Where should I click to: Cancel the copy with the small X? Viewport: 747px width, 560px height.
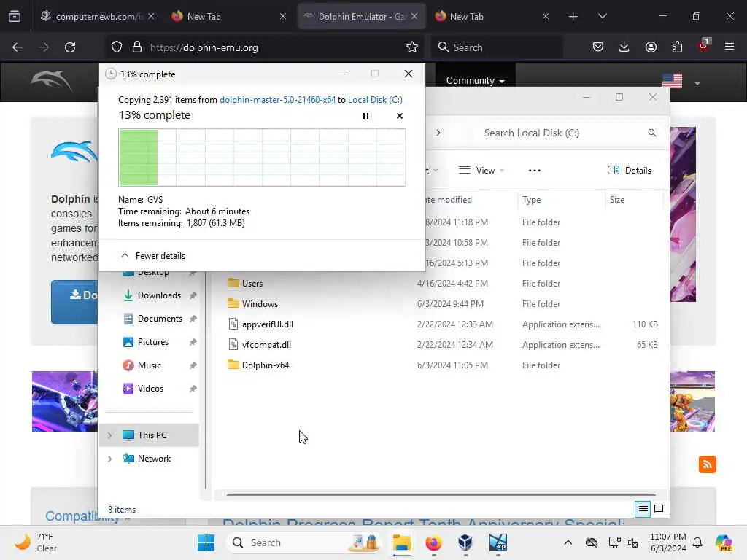coord(399,116)
